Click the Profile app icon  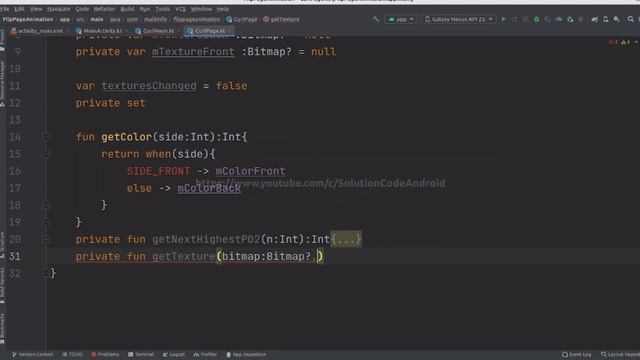coord(559,19)
